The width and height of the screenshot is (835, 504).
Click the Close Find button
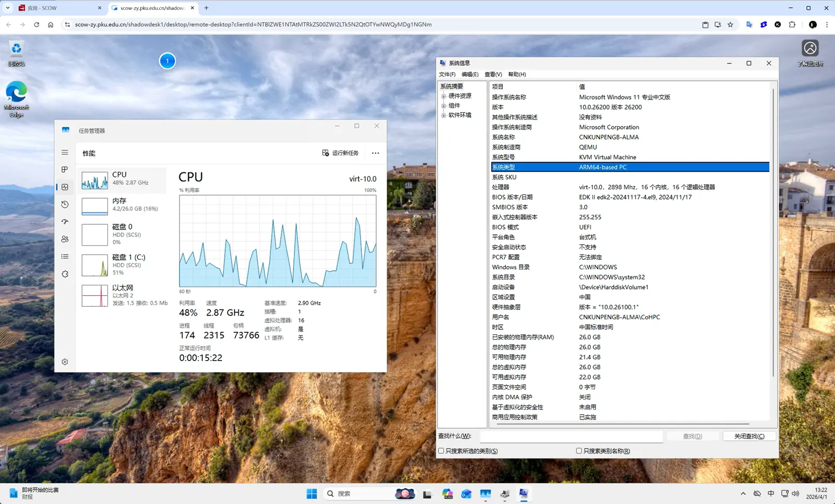click(749, 436)
